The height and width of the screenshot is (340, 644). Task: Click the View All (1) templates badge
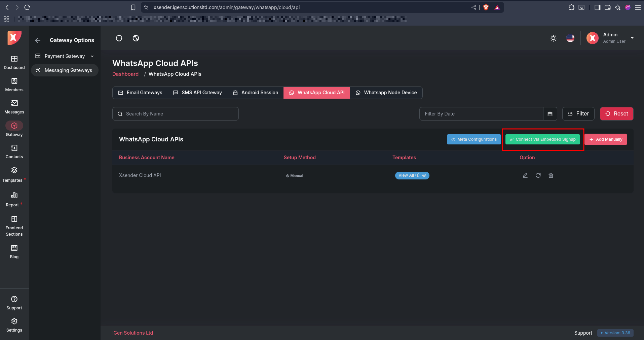[412, 175]
